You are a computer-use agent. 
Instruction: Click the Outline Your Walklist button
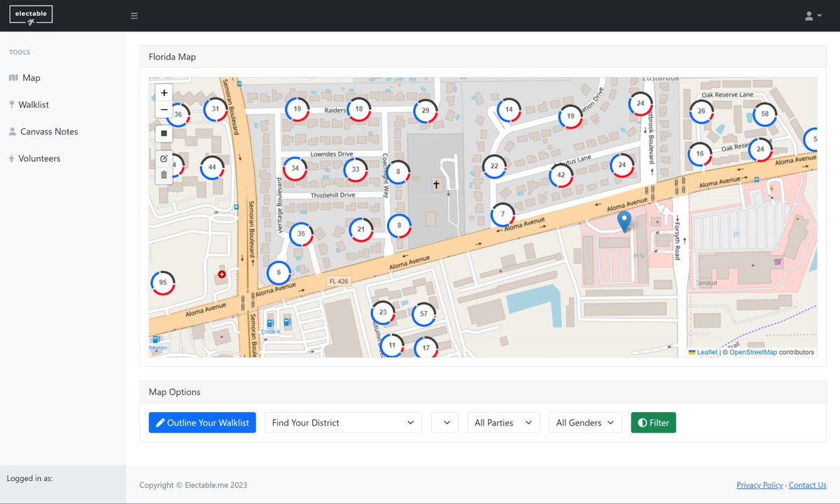(202, 423)
